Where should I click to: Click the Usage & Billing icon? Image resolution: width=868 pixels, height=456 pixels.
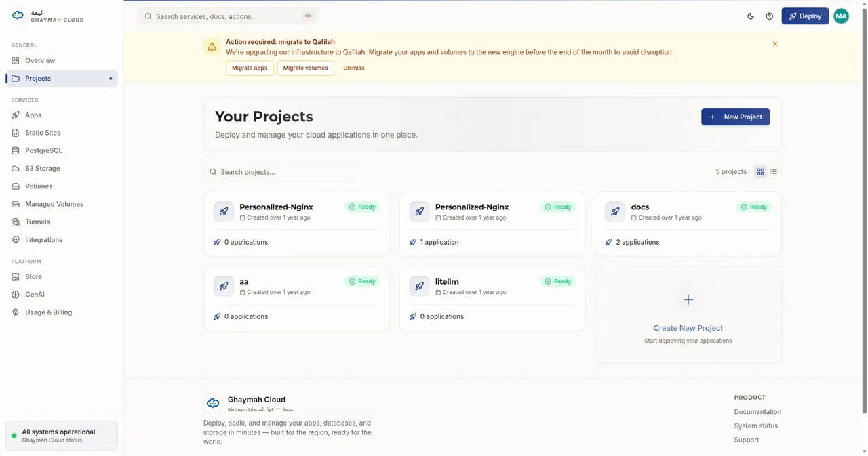(x=16, y=312)
